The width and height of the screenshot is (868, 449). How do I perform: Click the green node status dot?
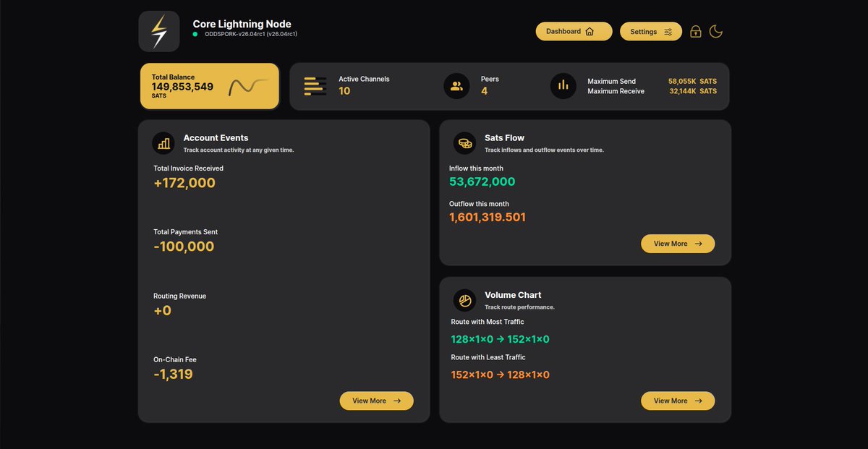tap(195, 34)
